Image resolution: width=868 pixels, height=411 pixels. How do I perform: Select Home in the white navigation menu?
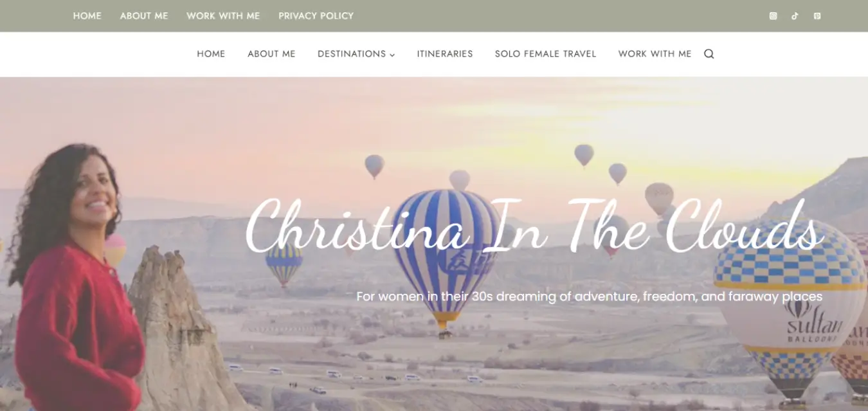[x=211, y=54]
